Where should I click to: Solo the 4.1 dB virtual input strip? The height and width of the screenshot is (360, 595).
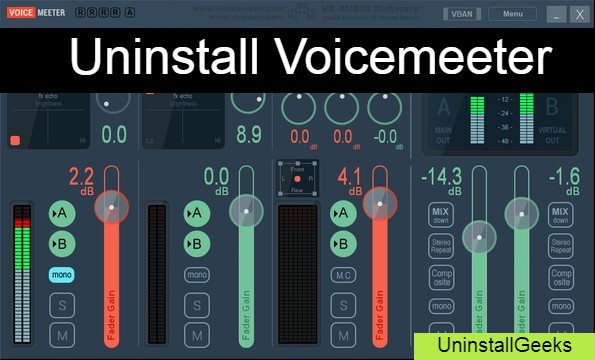(x=343, y=305)
